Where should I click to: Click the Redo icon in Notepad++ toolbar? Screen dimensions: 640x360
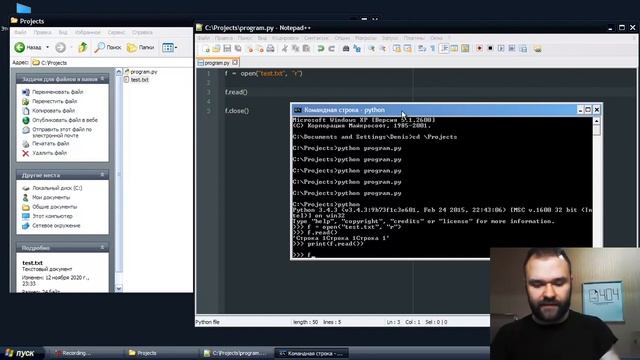click(331, 49)
